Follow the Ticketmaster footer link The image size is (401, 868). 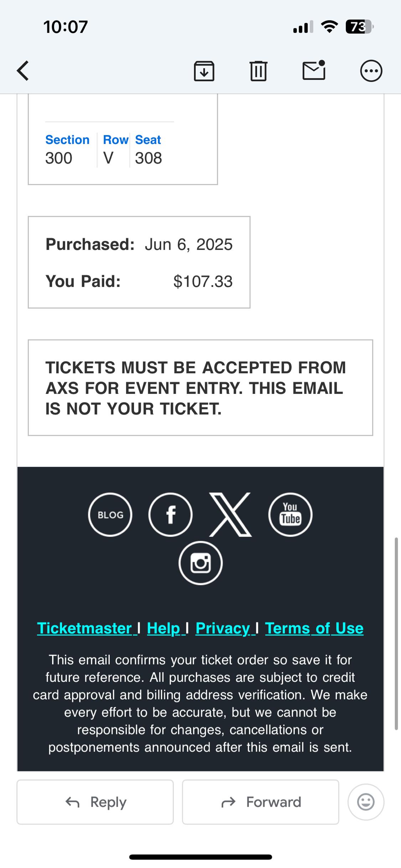[x=85, y=628]
